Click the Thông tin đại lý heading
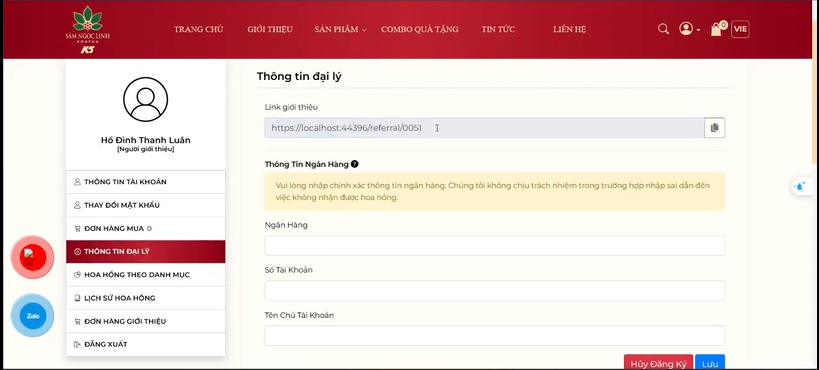The width and height of the screenshot is (819, 370). pyautogui.click(x=299, y=76)
